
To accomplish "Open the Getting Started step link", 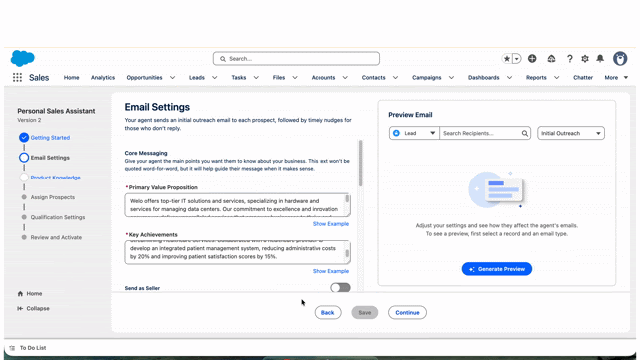I will (50, 138).
